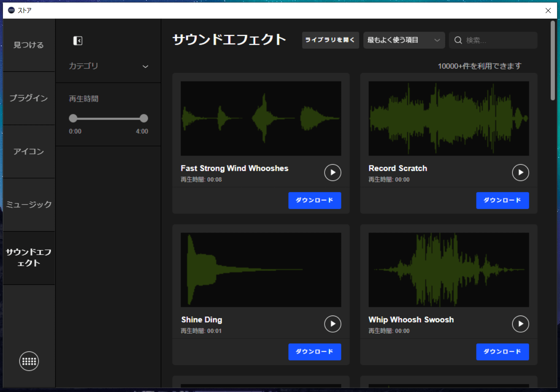
Task: Click the Whip Whoosh Swoosh waveform thumbnail
Action: (x=449, y=270)
